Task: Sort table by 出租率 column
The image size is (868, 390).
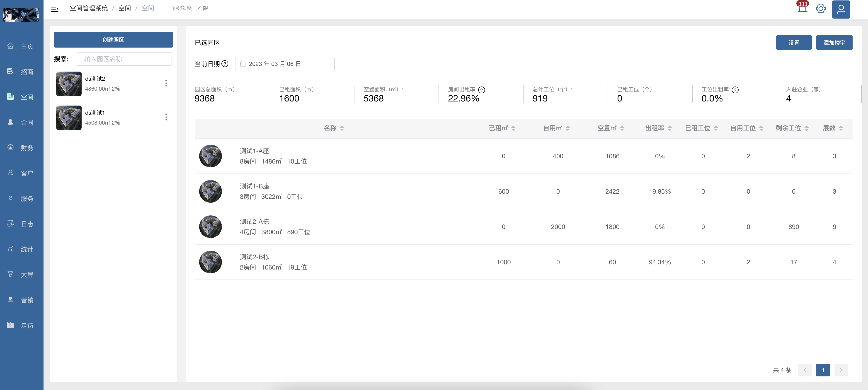Action: (x=669, y=128)
